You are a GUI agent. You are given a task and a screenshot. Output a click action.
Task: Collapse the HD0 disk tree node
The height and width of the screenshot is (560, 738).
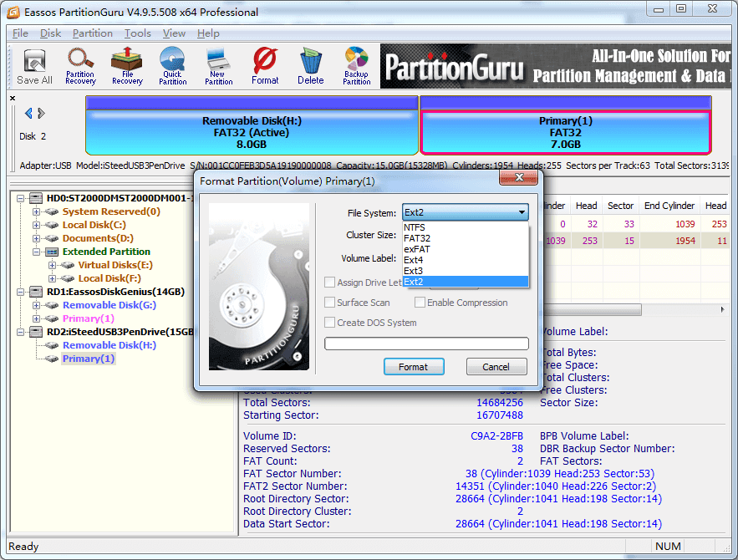coord(20,199)
